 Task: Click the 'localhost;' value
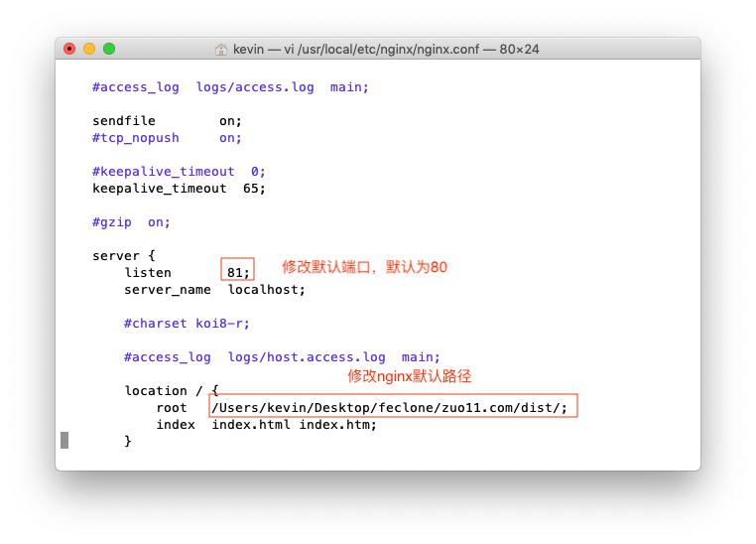[x=267, y=290]
